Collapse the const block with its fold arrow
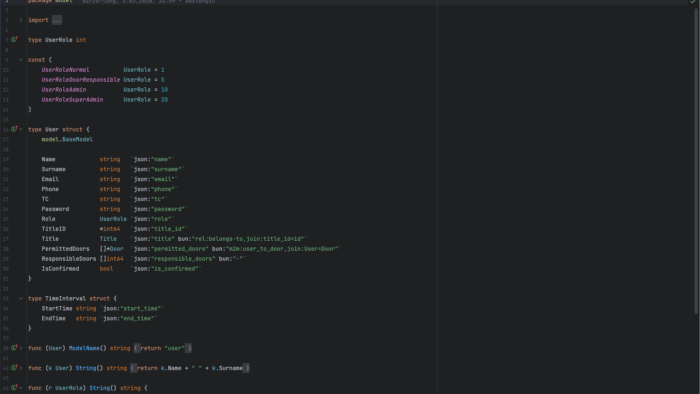 click(x=21, y=59)
